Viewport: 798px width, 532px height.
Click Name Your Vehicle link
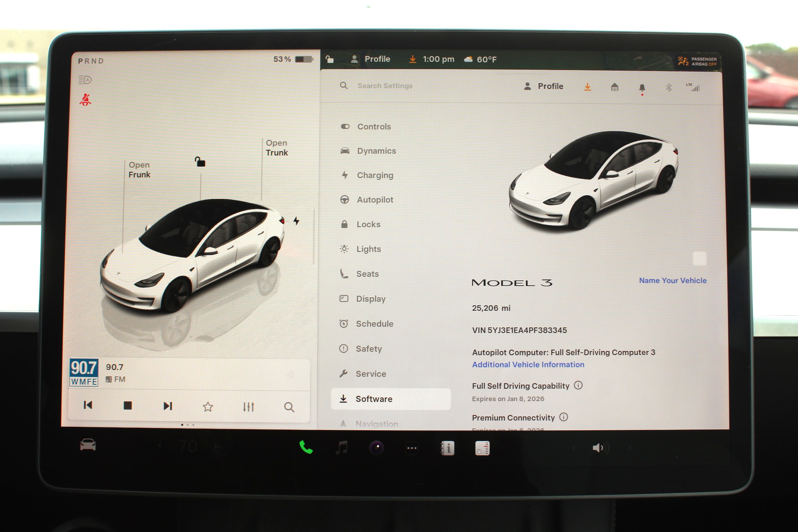pos(673,281)
